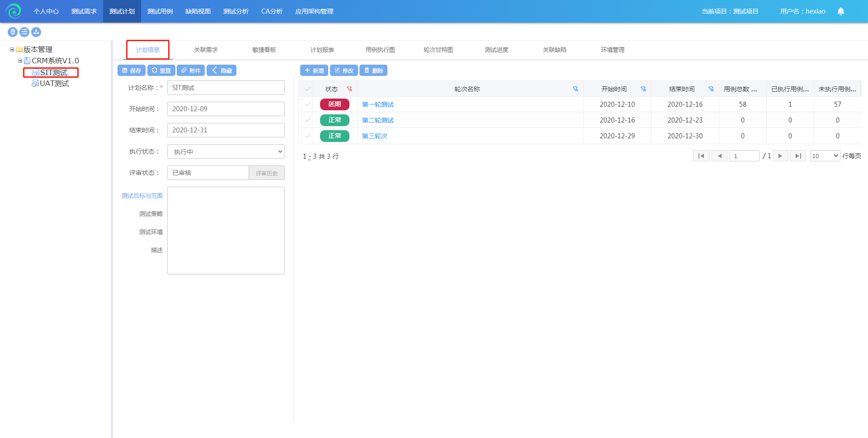Click the page number input box
Viewport: 868px width, 438px height.
[x=744, y=156]
